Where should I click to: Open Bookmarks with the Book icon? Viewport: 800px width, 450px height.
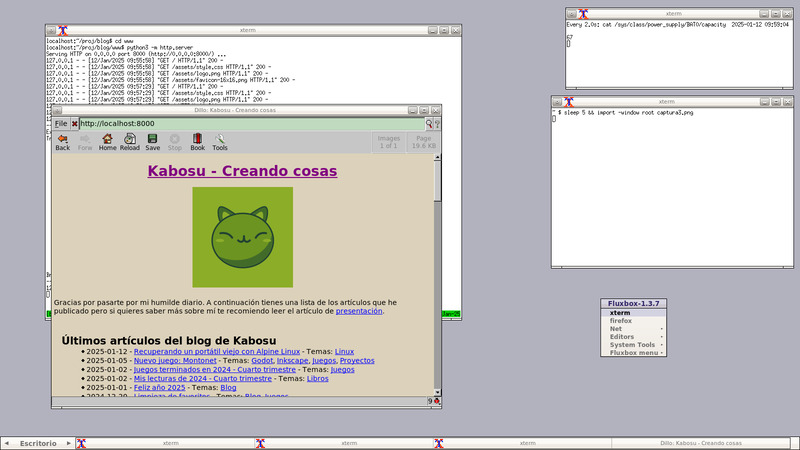(x=198, y=141)
